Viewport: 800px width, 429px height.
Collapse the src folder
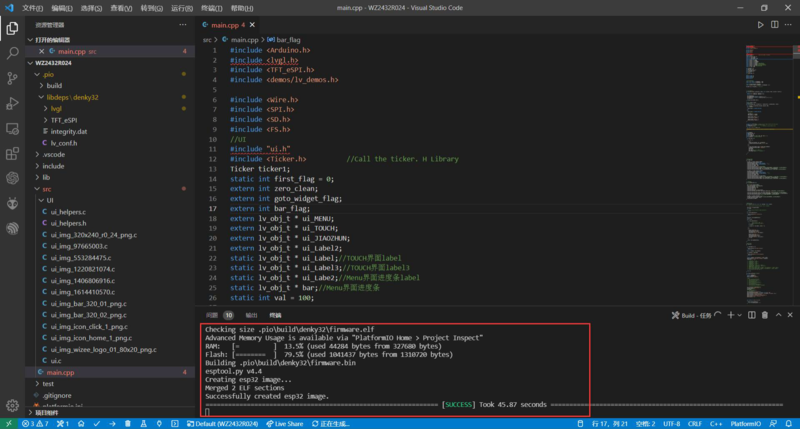37,189
